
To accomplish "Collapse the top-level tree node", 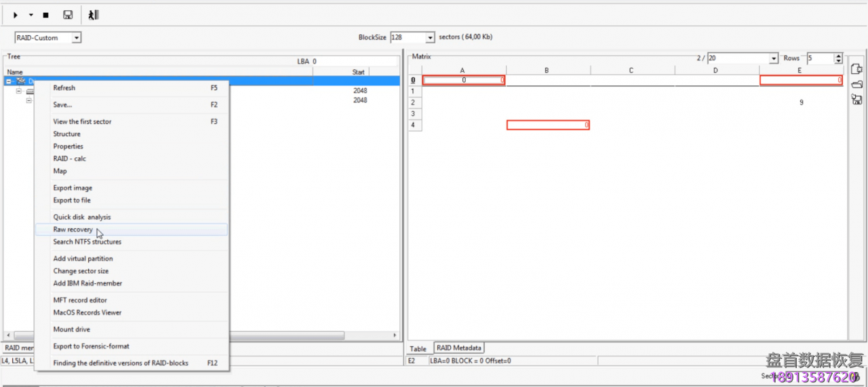I will pos(9,81).
